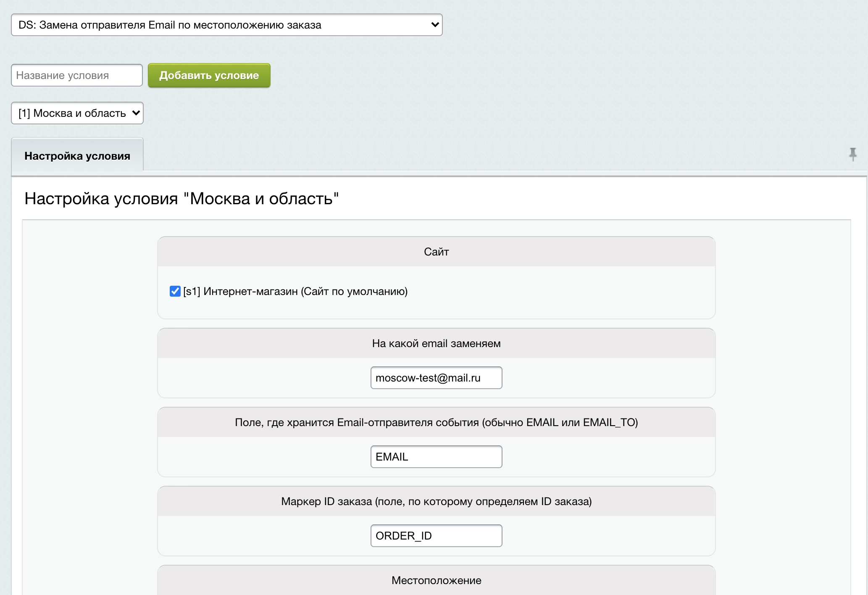Click the Настройка условия "Москва и область" heading
This screenshot has height=595, width=868.
pos(181,198)
